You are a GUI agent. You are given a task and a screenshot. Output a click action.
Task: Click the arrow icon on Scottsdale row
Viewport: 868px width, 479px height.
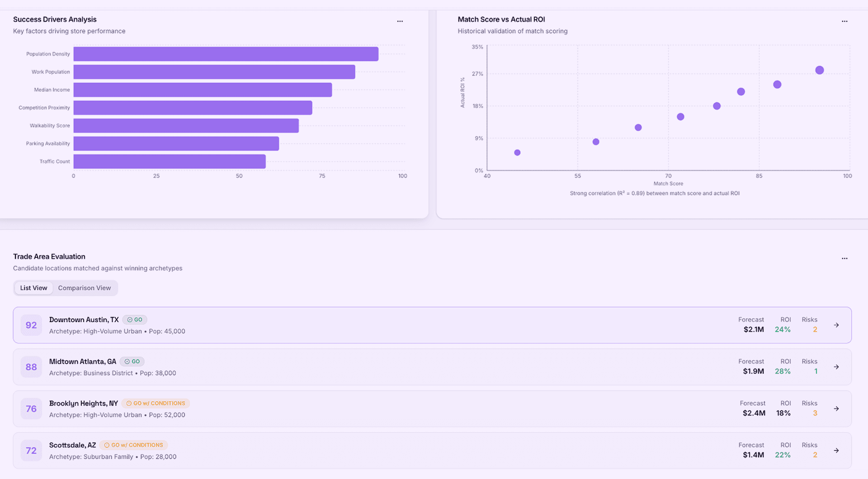(837, 451)
